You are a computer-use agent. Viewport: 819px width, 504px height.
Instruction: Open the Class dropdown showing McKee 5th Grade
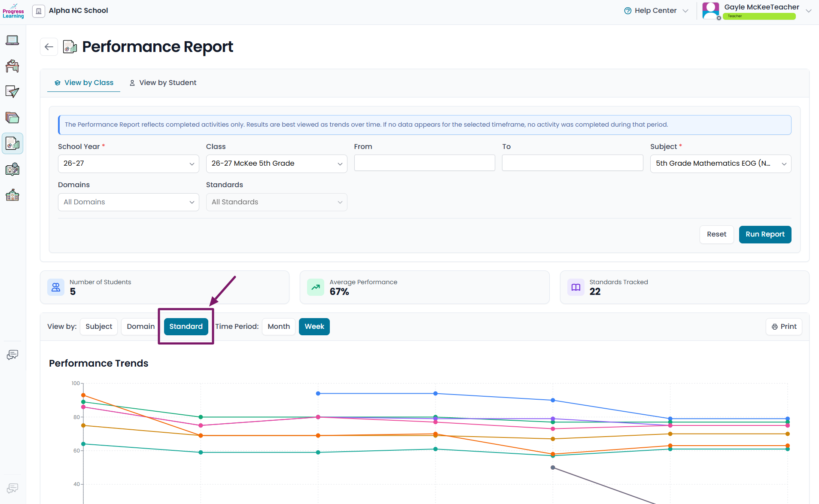click(277, 164)
